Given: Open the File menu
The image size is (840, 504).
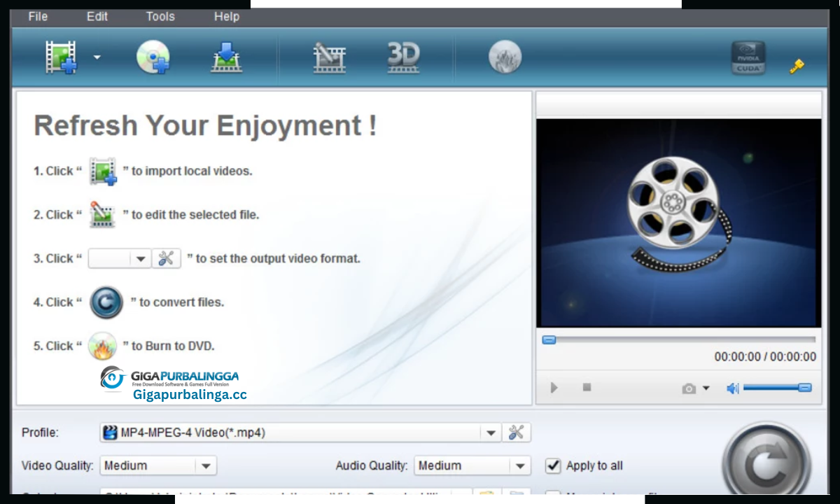Looking at the screenshot, I should click(38, 17).
